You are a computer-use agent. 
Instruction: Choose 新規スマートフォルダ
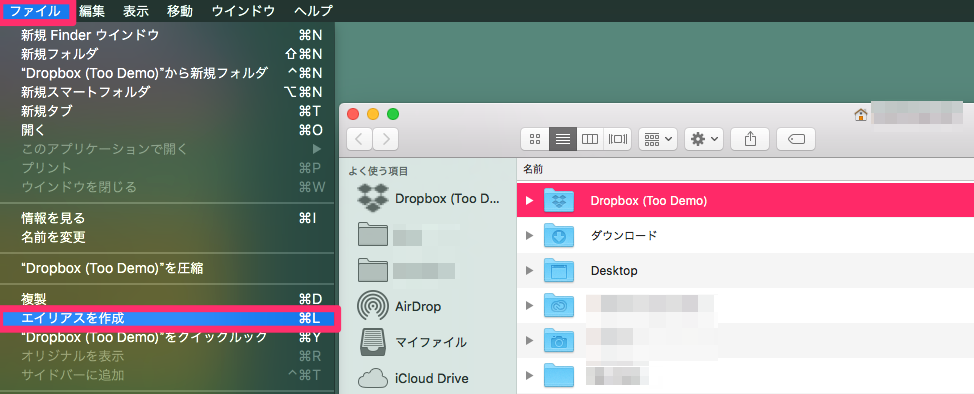[168, 92]
